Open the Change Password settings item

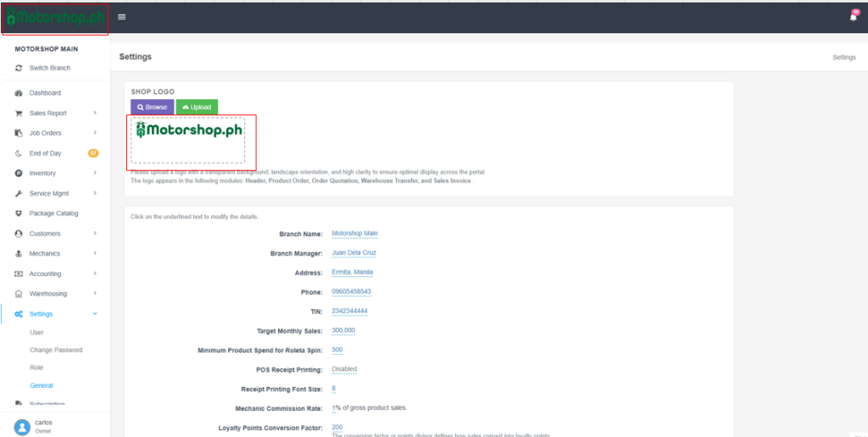56,350
